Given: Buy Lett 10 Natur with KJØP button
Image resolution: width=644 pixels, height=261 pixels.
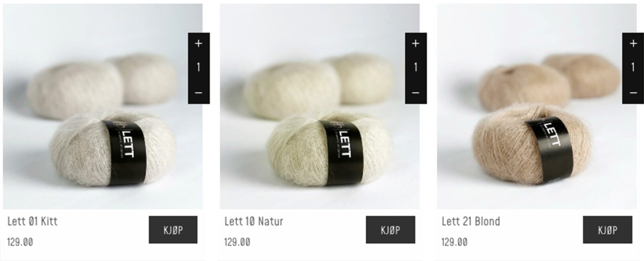Looking at the screenshot, I should pos(390,230).
